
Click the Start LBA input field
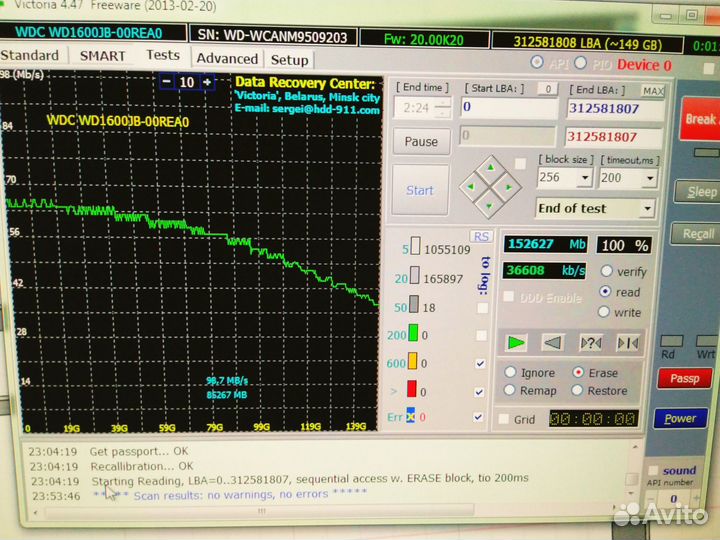[x=508, y=108]
